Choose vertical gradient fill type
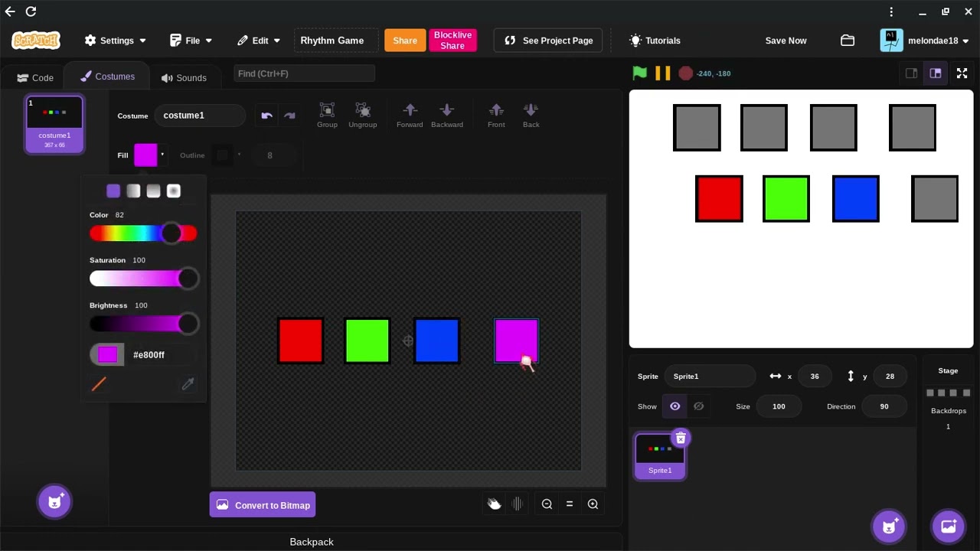The image size is (980, 551). pos(153,191)
